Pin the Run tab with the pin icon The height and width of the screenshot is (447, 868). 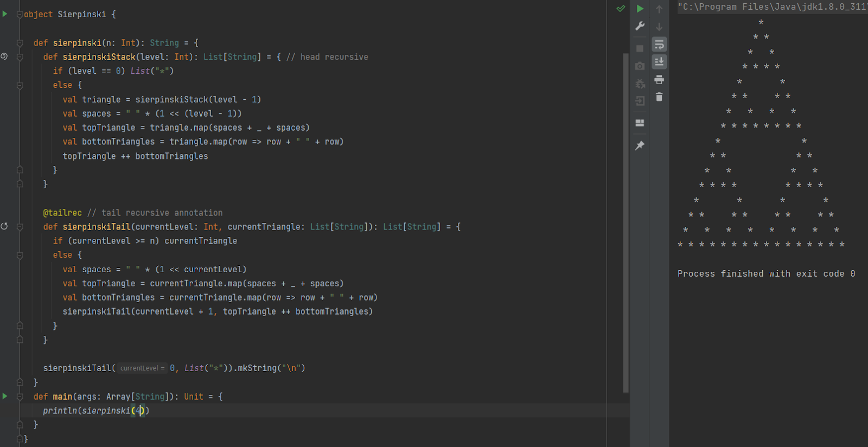pos(640,145)
